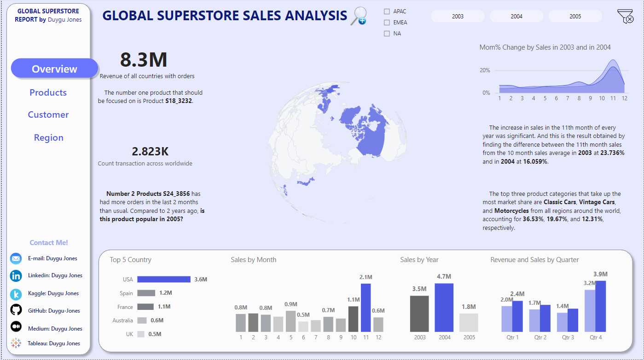Click the month 1 bar in Sales by Month
Screen dimensions: 644x360
coord(241,323)
